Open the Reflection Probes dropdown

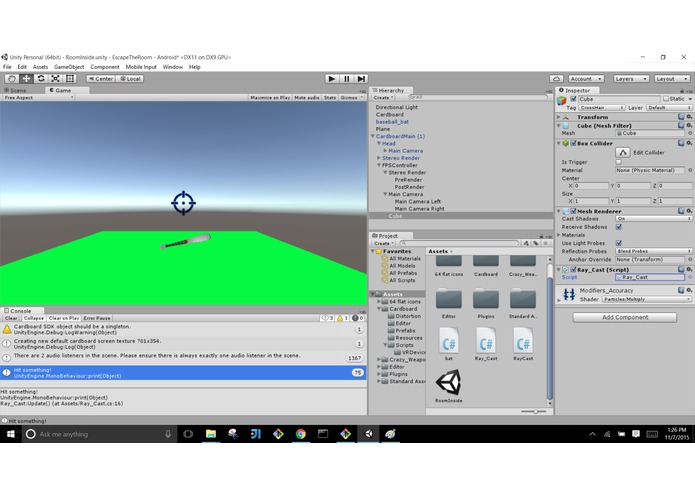point(653,251)
